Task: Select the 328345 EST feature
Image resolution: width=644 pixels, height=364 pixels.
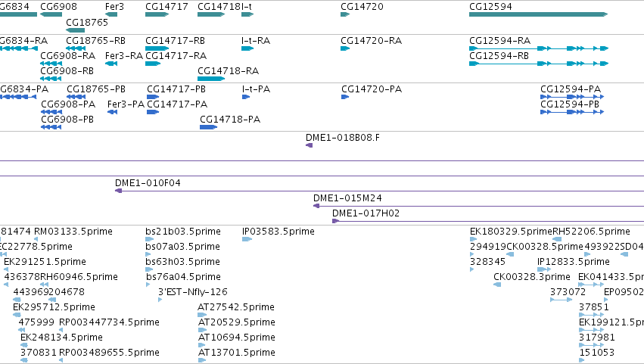Action: (472, 269)
